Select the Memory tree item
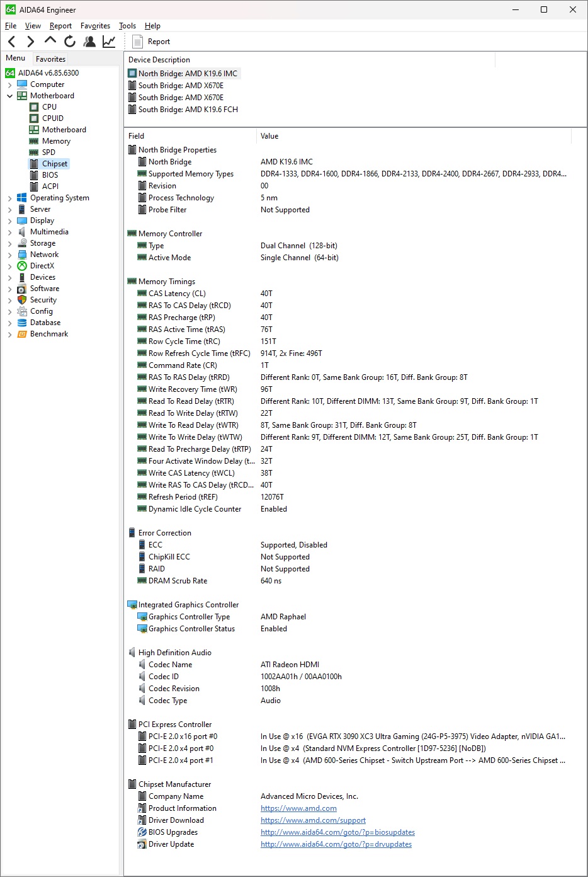The image size is (588, 877). click(x=56, y=141)
